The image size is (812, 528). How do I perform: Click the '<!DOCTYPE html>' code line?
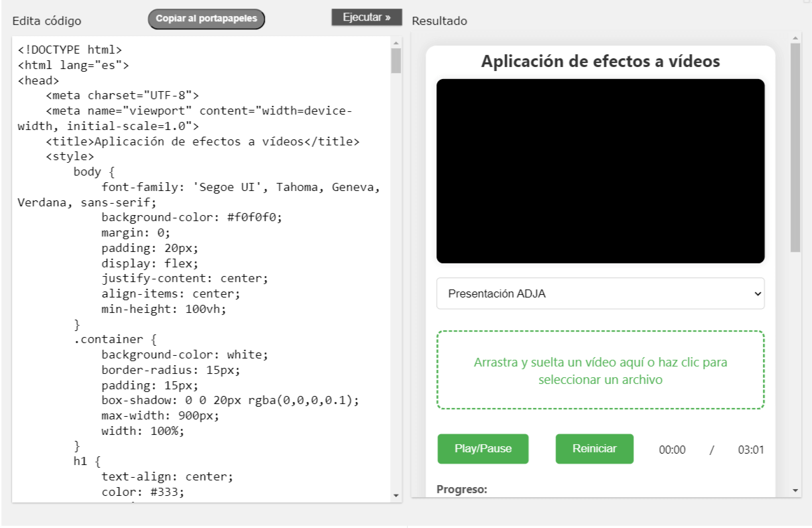click(x=70, y=50)
